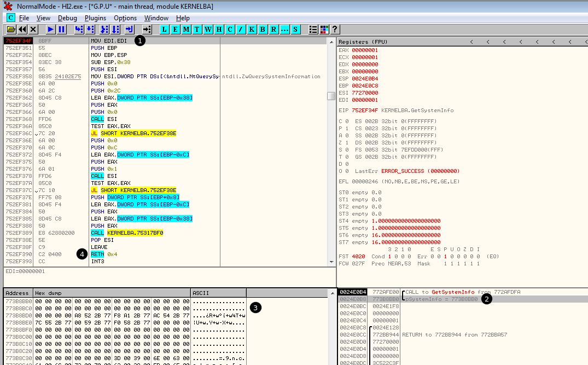Click the question mark Help icon
Image resolution: width=588 pixels, height=365 pixels.
click(335, 29)
